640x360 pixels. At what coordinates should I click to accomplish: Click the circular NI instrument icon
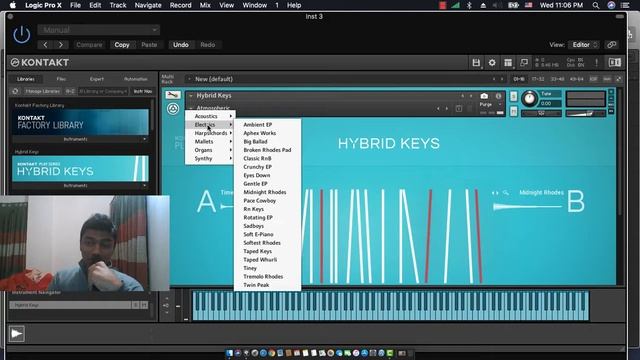tap(173, 109)
